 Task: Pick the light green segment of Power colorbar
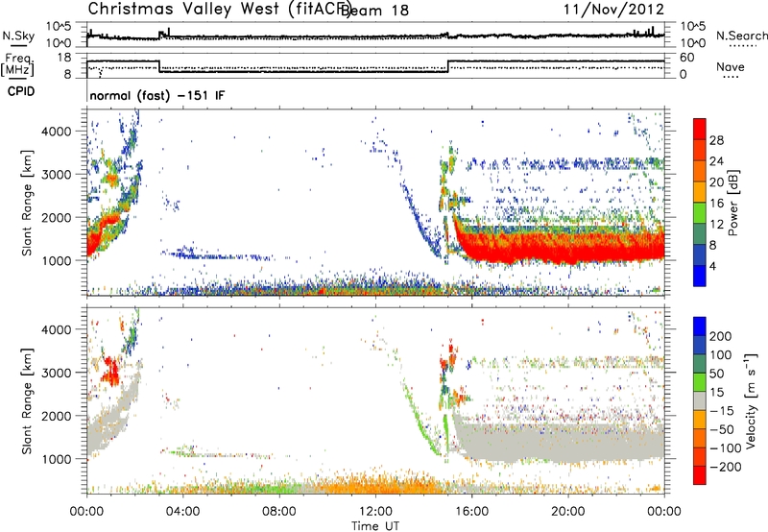tap(700, 212)
